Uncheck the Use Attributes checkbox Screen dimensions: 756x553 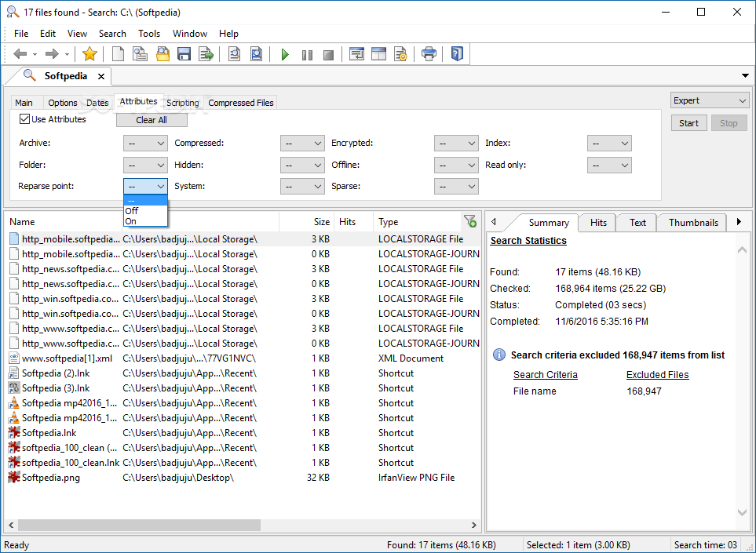(x=24, y=119)
